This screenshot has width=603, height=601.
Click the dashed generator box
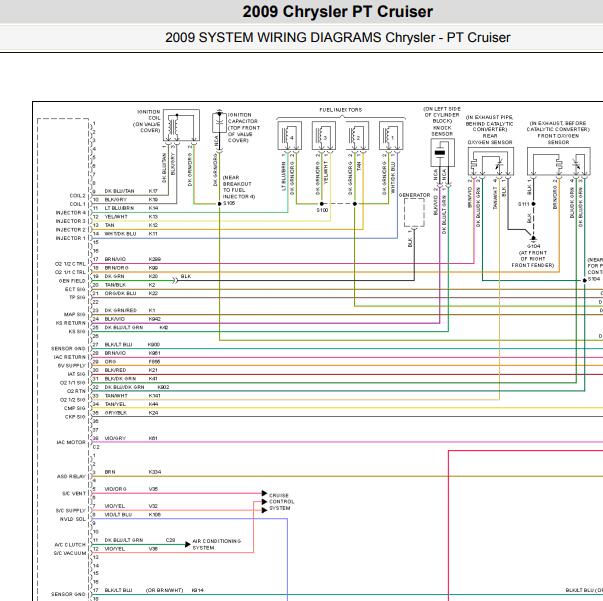pos(414,212)
